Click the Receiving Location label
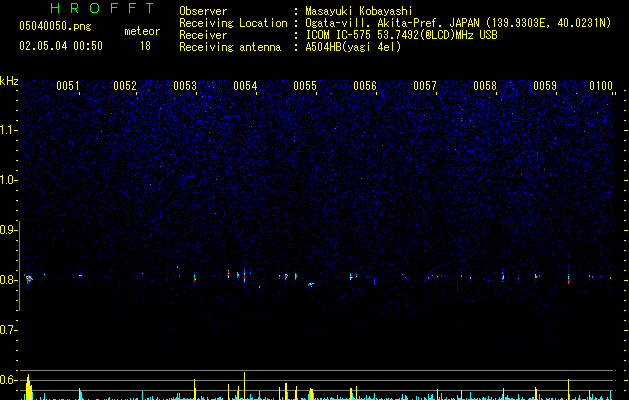 click(x=233, y=23)
